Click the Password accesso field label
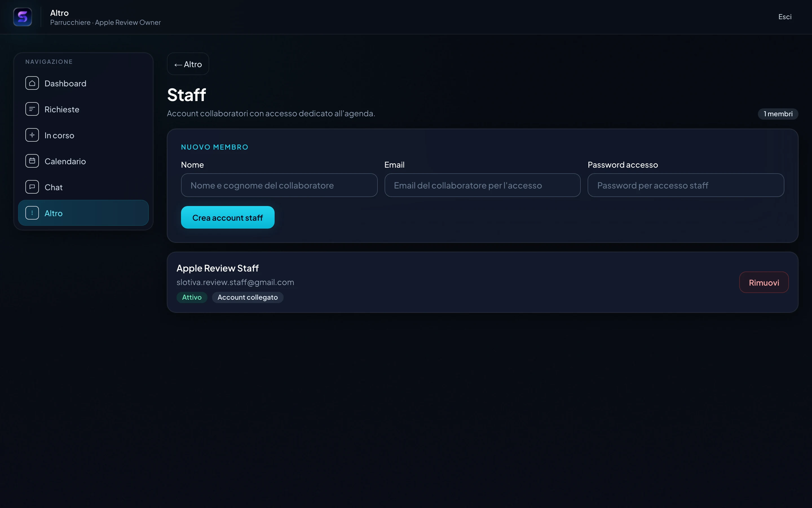812x508 pixels. coord(623,165)
